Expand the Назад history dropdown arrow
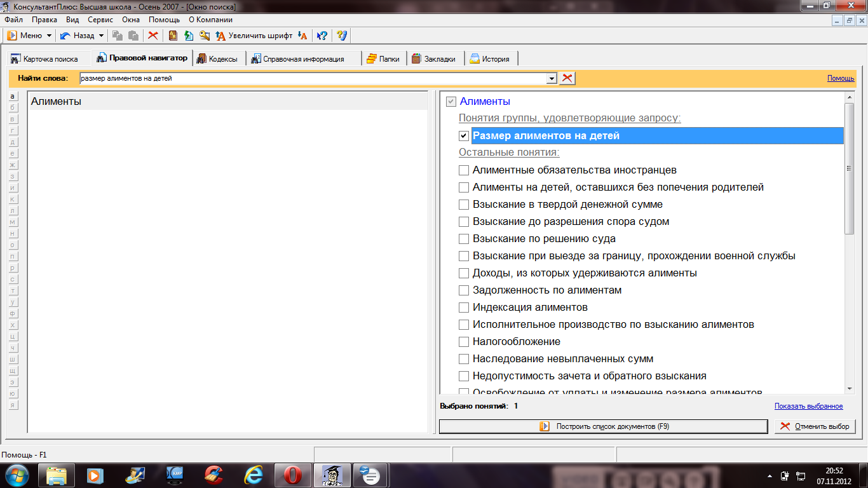The image size is (868, 488). (101, 36)
